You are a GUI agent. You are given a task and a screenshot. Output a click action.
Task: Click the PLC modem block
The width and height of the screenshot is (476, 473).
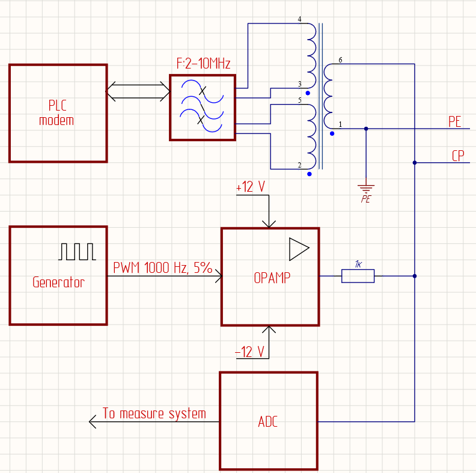(58, 113)
